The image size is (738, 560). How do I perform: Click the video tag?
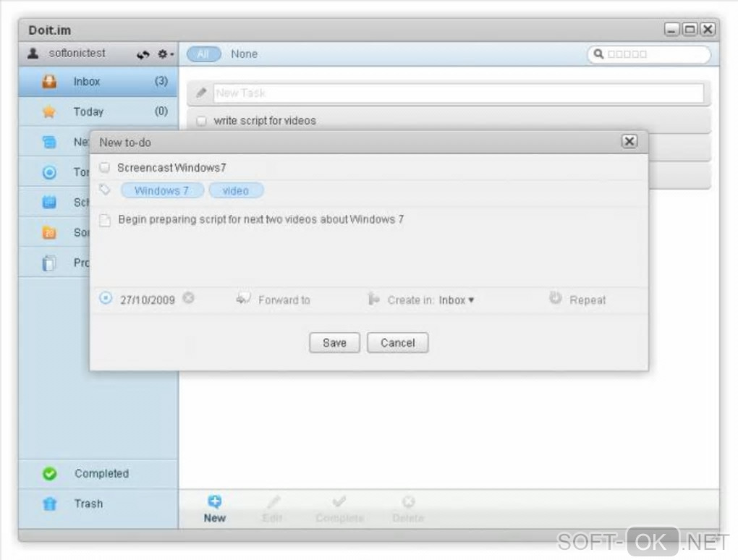[x=236, y=190]
